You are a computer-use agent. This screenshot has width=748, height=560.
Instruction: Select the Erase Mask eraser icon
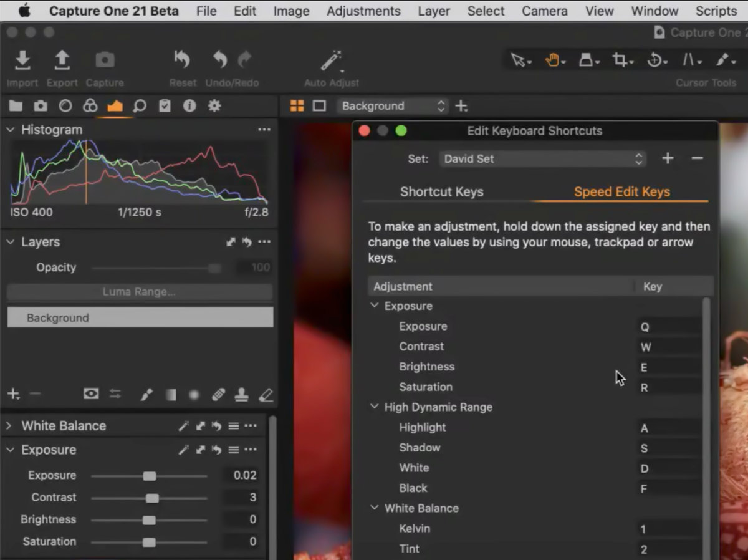tap(266, 394)
